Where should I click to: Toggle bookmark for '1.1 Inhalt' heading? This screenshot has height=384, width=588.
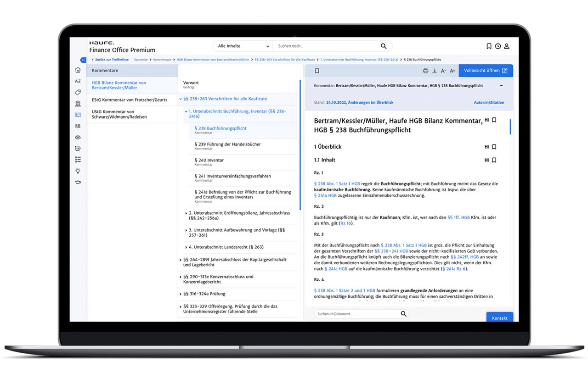[494, 160]
